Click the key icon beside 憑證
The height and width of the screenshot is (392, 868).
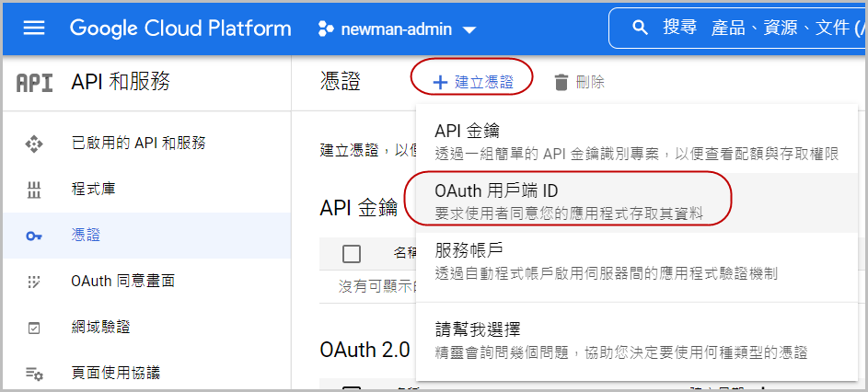(x=34, y=236)
